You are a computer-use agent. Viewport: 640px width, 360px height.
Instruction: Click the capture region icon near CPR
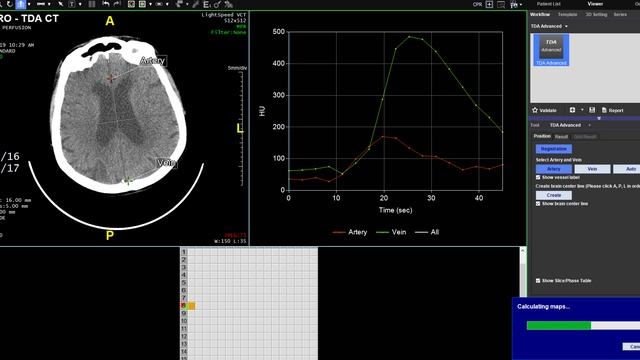click(x=501, y=4)
